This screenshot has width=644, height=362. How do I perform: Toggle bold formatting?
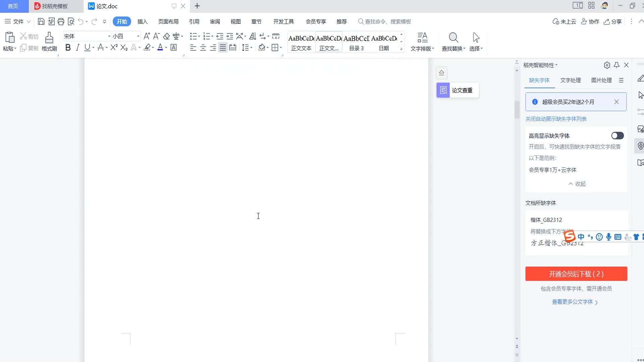click(68, 48)
